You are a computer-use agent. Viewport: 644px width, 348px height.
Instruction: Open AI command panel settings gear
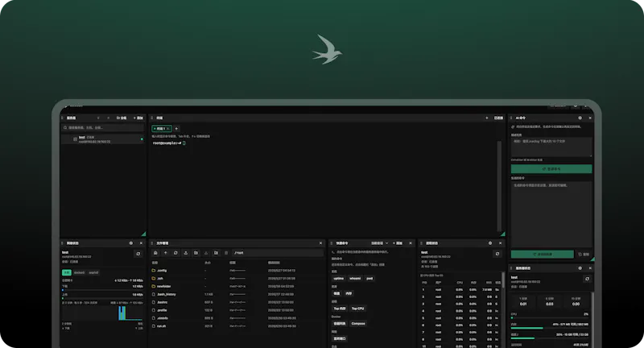(x=580, y=118)
